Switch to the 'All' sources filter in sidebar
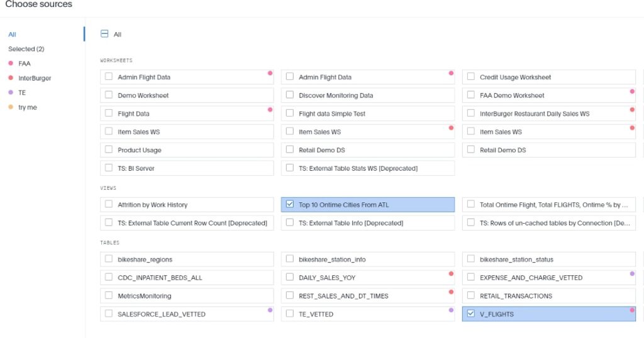Image resolution: width=644 pixels, height=338 pixels. click(12, 35)
